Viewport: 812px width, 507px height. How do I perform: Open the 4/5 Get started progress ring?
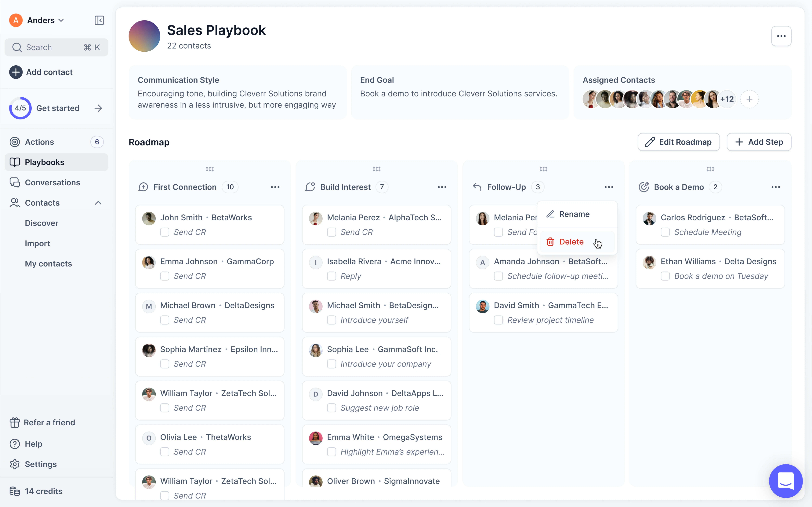(x=20, y=108)
